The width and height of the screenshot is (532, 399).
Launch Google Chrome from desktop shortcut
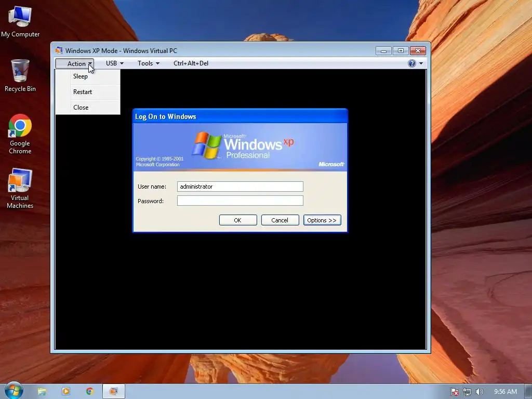pos(20,134)
